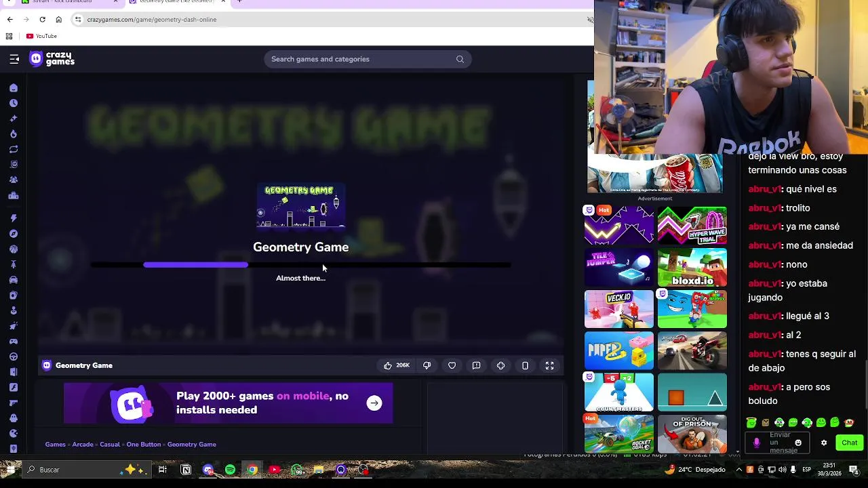Report a bug with the flag-message icon
Viewport: 868px width, 488px height.
[x=476, y=365]
